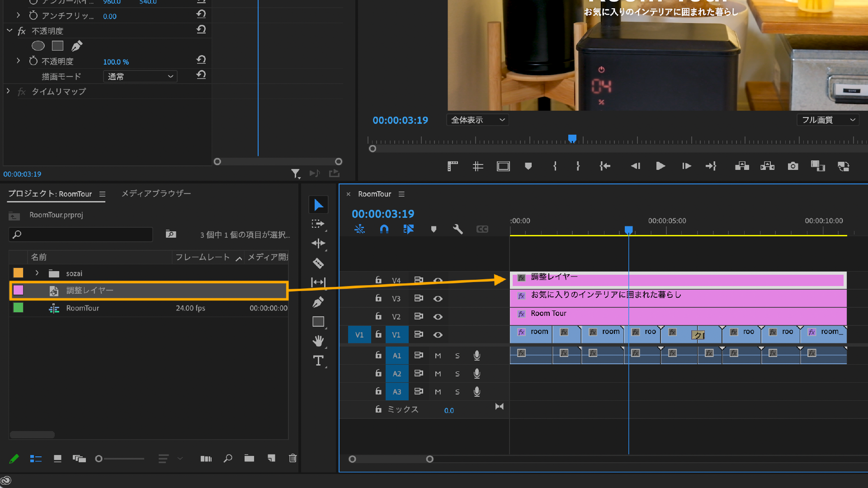The height and width of the screenshot is (488, 868).
Task: Click the Step Forward one frame button
Action: 686,166
